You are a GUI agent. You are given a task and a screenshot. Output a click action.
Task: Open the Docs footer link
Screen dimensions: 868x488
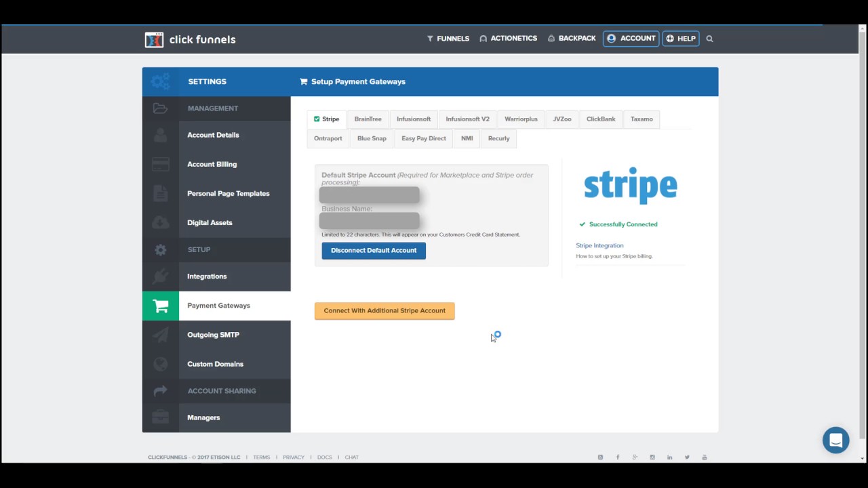tap(325, 457)
